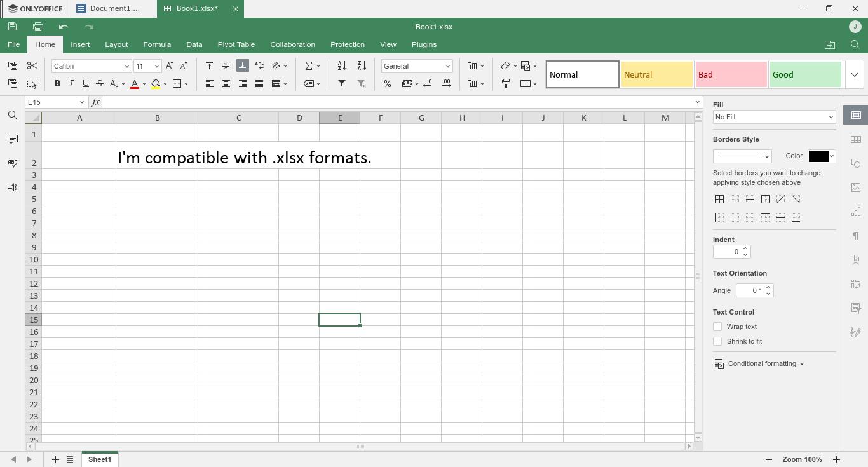
Task: Click the black border color swatch
Action: click(818, 156)
